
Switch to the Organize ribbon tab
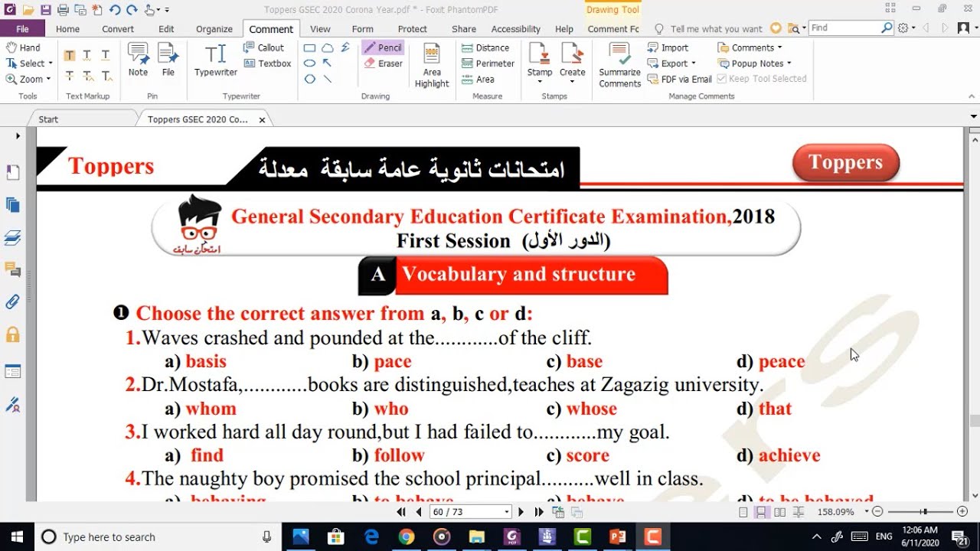[214, 29]
